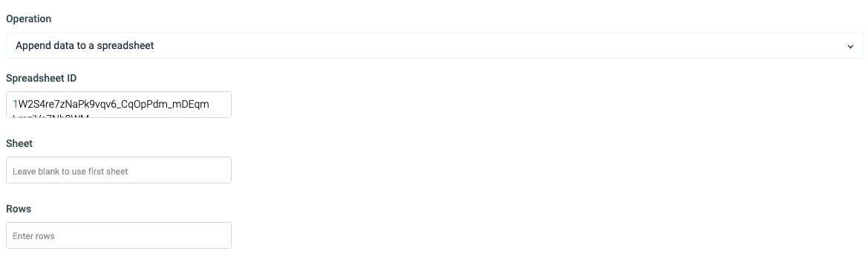The image size is (868, 274).
Task: Click the word 'spreadsheet' in the Operation selector
Action: click(x=125, y=45)
